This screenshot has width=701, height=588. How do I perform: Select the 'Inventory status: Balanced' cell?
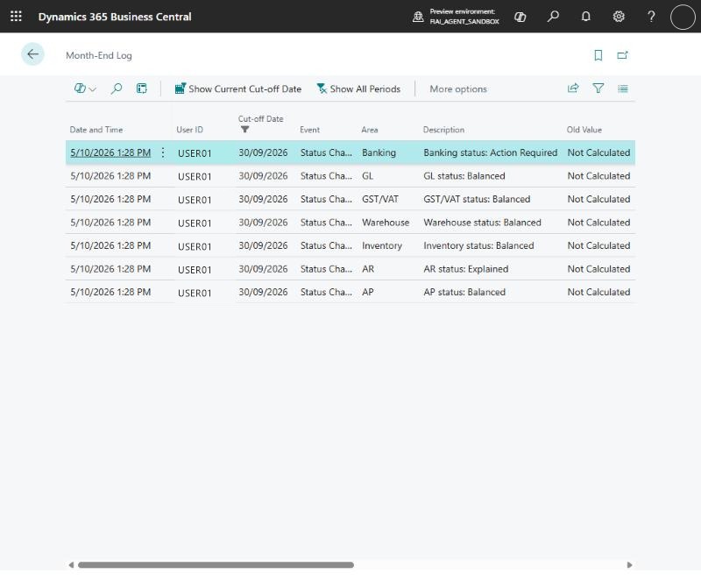[x=478, y=246]
